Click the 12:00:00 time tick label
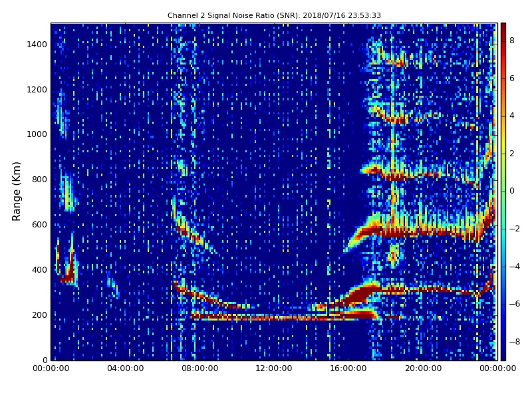 tap(274, 368)
